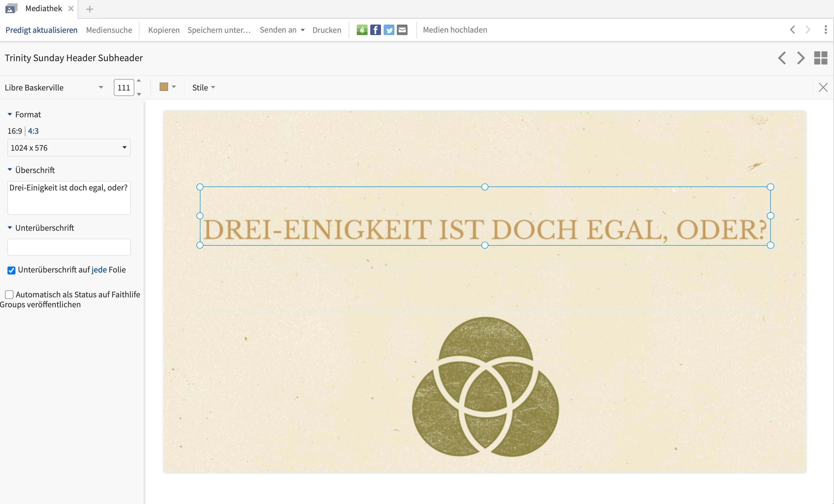This screenshot has width=834, height=504.
Task: Click the font size field 111
Action: (x=124, y=87)
